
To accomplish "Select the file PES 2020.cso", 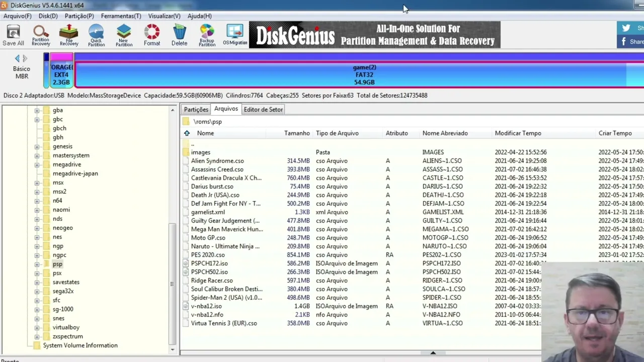I will tap(208, 255).
